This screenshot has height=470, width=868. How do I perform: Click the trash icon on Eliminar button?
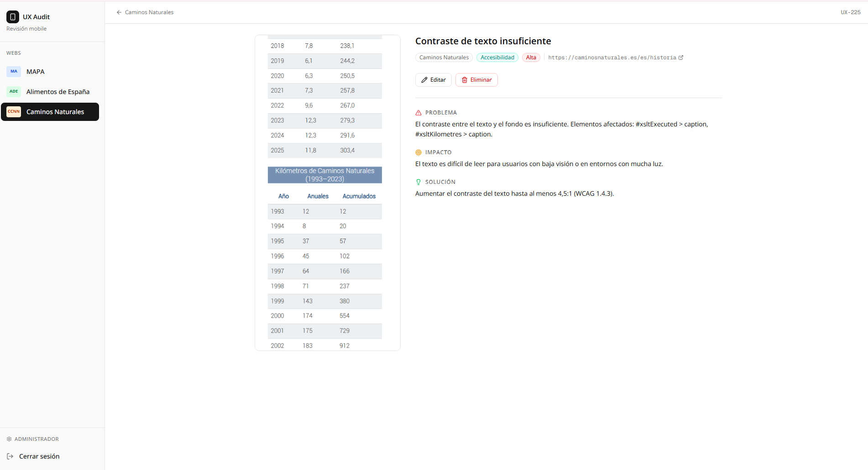pos(465,80)
